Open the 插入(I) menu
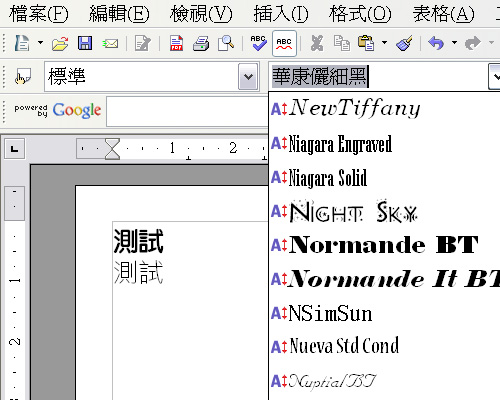 point(281,14)
